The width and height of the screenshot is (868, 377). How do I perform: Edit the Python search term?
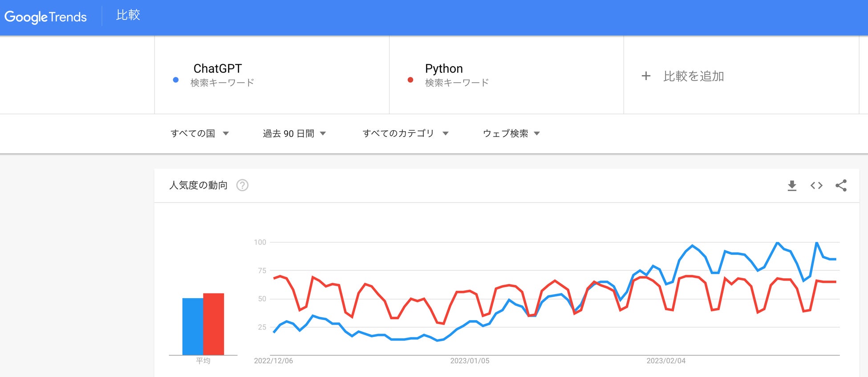[444, 68]
